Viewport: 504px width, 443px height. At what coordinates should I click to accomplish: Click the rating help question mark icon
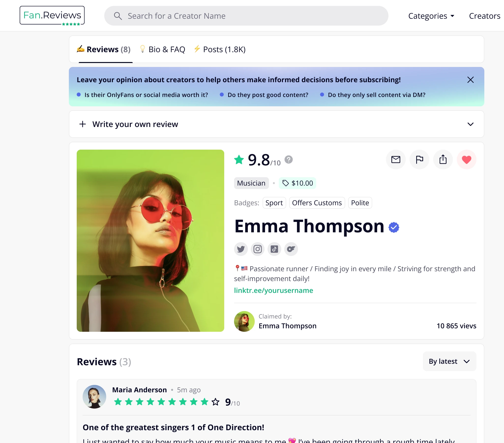[x=289, y=160]
